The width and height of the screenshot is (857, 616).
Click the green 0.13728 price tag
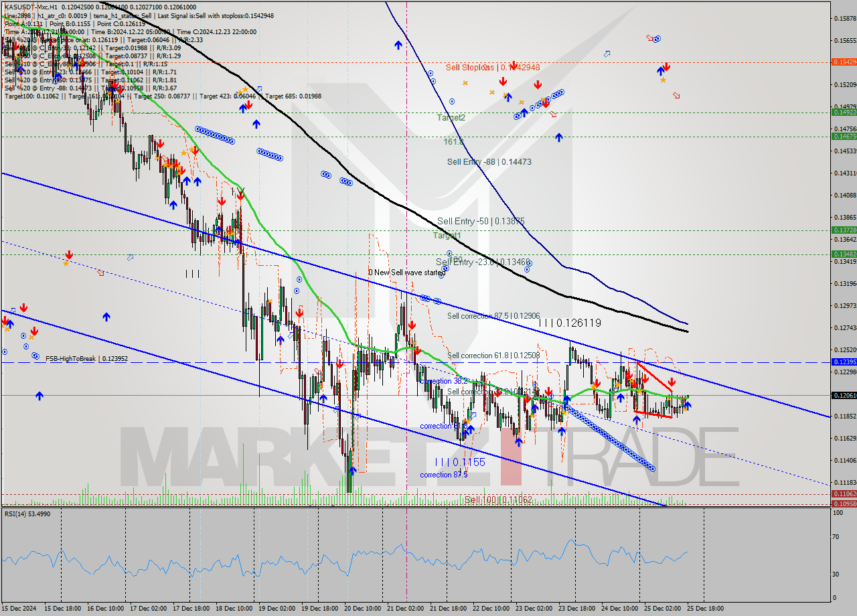(x=844, y=230)
